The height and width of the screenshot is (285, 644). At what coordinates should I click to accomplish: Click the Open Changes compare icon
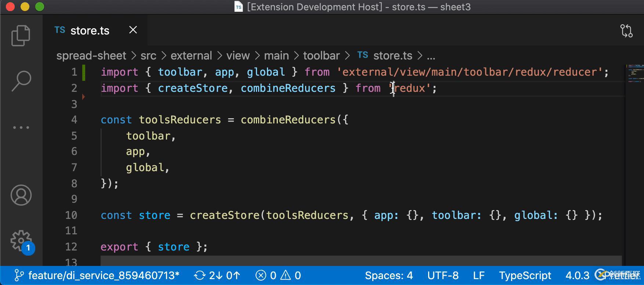tap(626, 31)
